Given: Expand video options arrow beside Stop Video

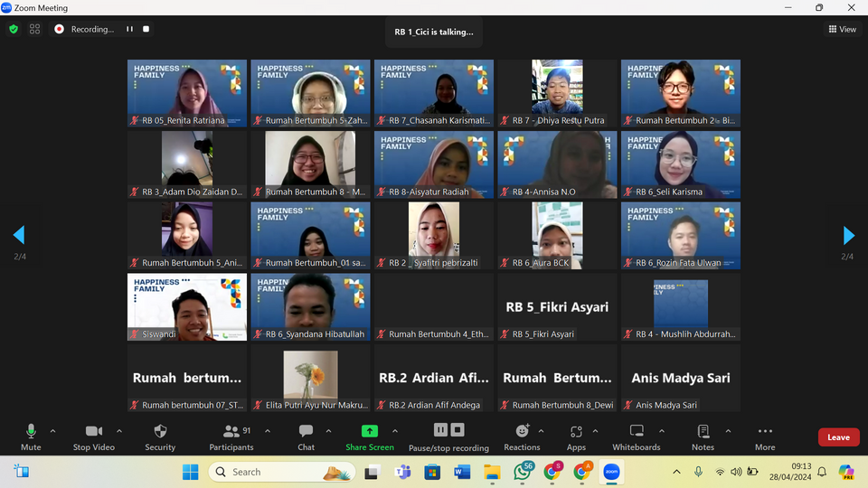Looking at the screenshot, I should [121, 431].
